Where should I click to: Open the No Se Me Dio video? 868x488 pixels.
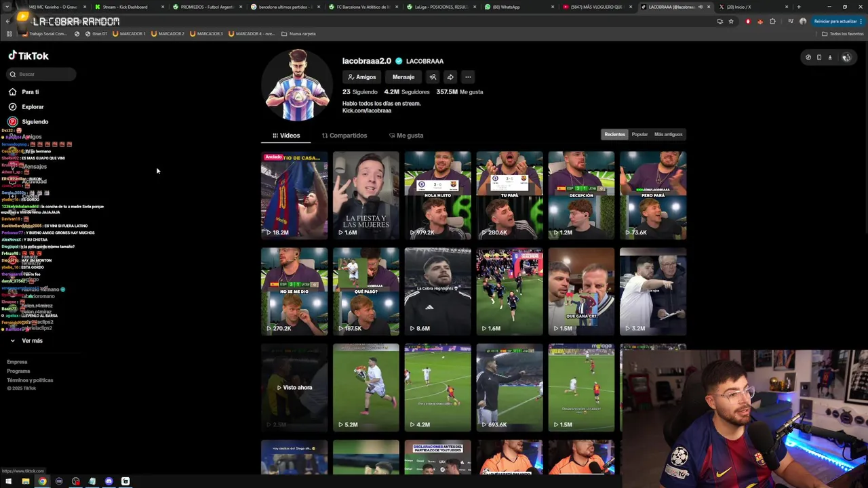294,291
